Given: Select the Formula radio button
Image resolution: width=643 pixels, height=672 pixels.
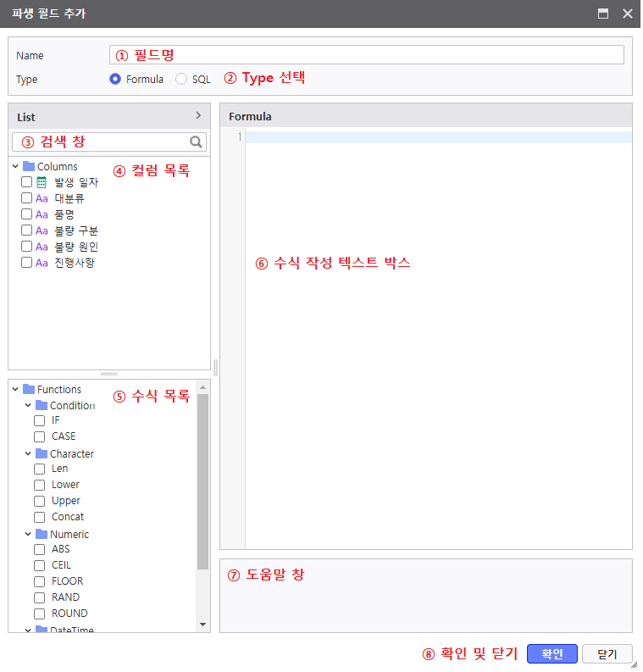Looking at the screenshot, I should point(115,79).
